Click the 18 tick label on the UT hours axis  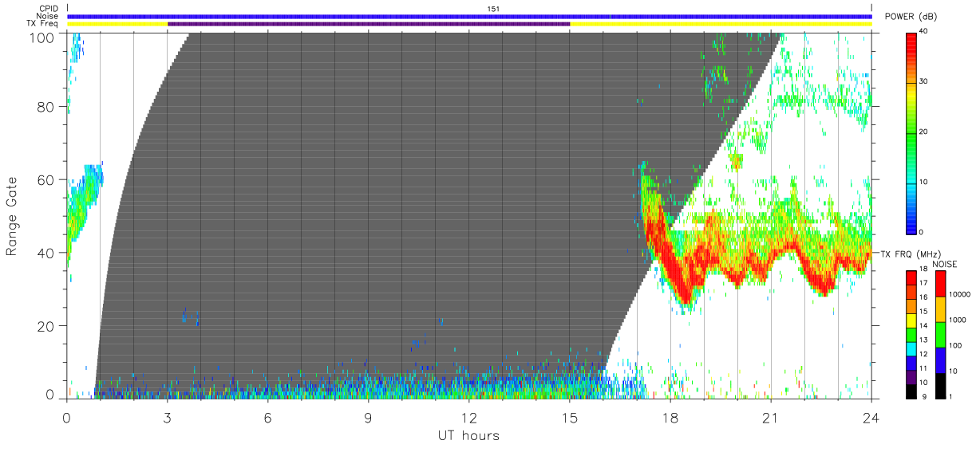[x=670, y=417]
